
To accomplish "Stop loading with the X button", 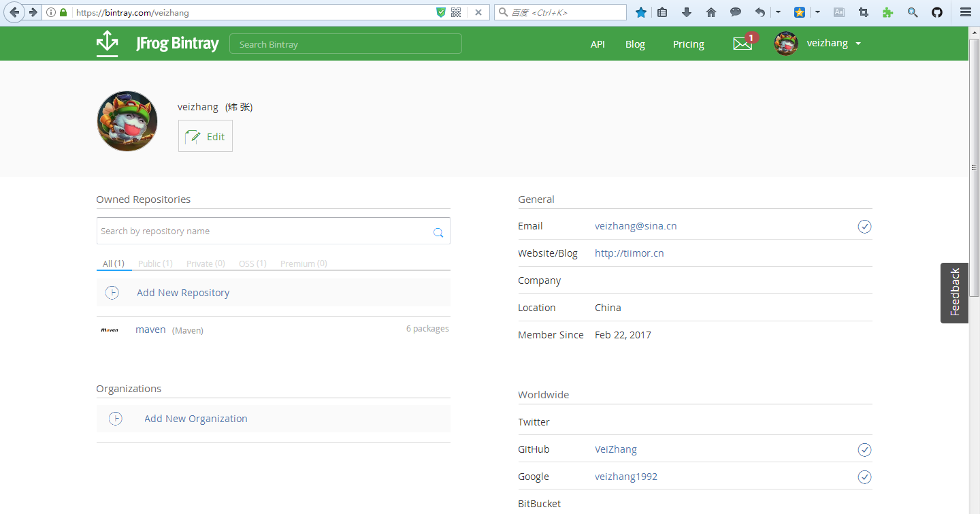I will pos(478,12).
